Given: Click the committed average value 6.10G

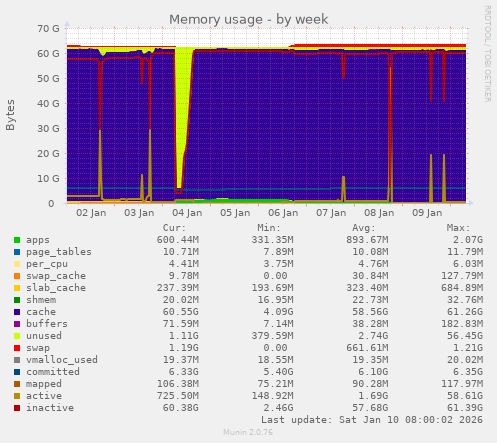Looking at the screenshot, I should [373, 372].
